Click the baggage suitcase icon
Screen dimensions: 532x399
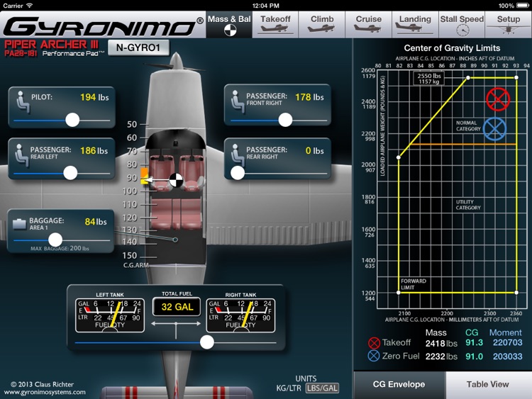[19, 224]
